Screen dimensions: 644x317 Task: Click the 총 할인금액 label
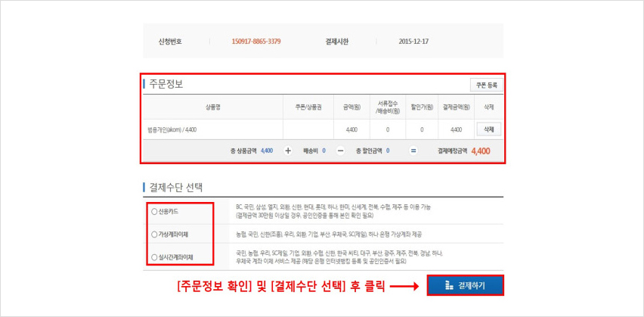click(370, 151)
